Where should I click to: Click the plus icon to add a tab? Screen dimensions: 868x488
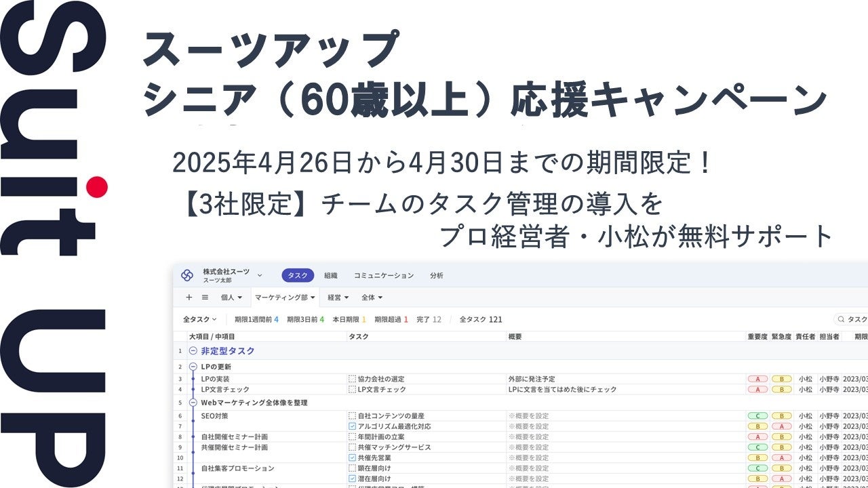pyautogui.click(x=189, y=297)
